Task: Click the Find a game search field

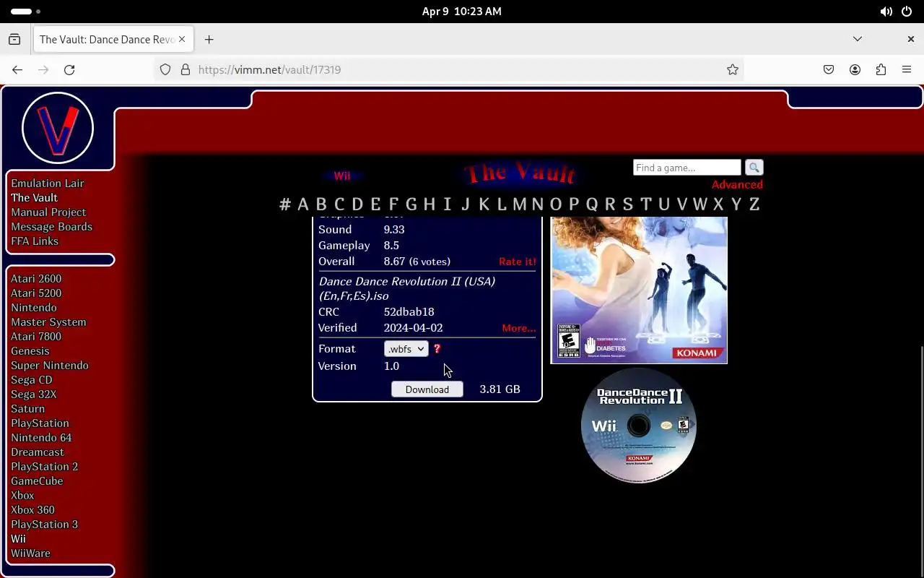Action: (x=687, y=168)
